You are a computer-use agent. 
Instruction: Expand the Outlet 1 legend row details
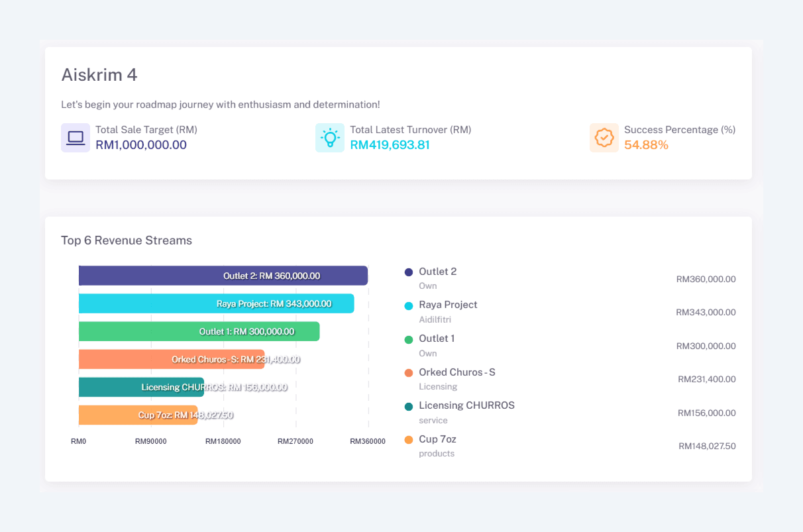(x=437, y=339)
